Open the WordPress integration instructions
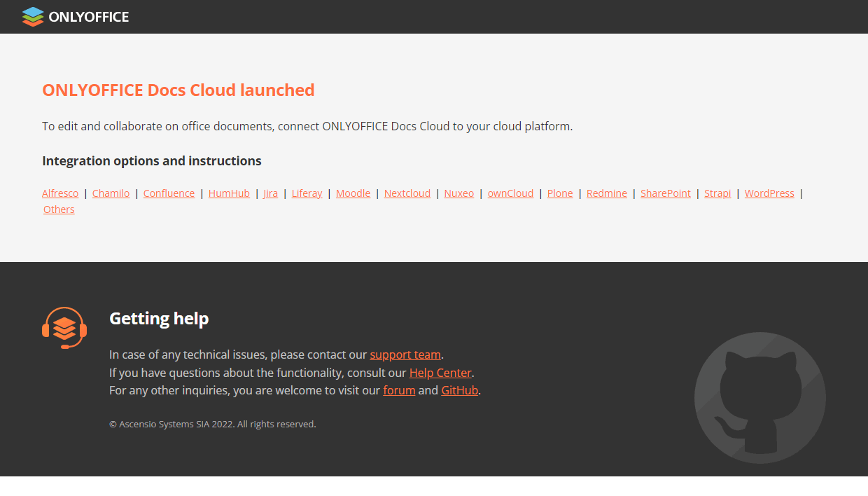The image size is (868, 496). click(769, 193)
